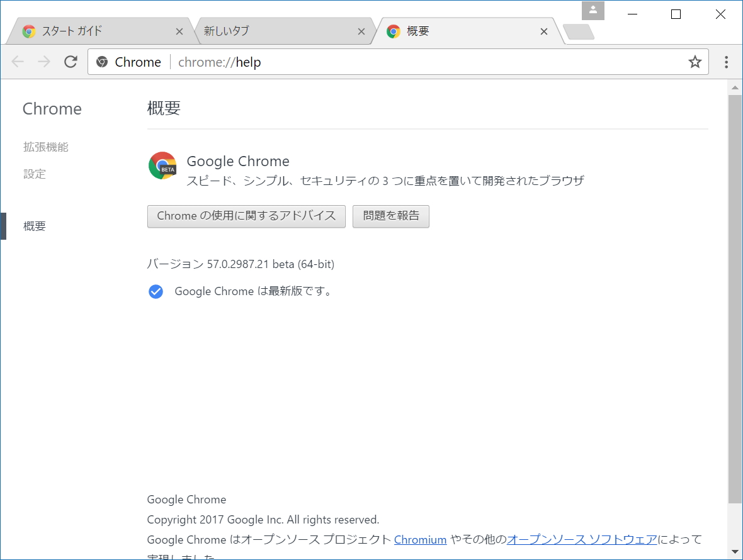Viewport: 743px width, 560px height.
Task: Click the Chrome の使用に関するアドバイス button
Action: pos(246,216)
